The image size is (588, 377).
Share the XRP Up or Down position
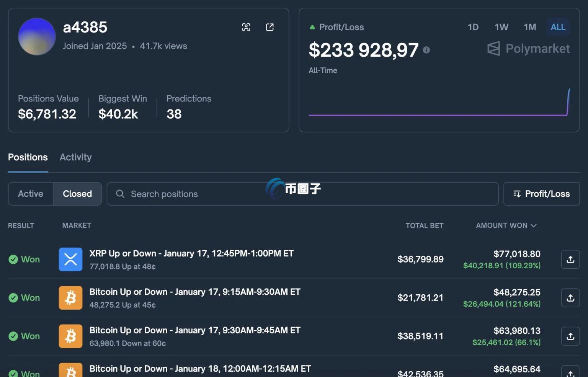(570, 259)
